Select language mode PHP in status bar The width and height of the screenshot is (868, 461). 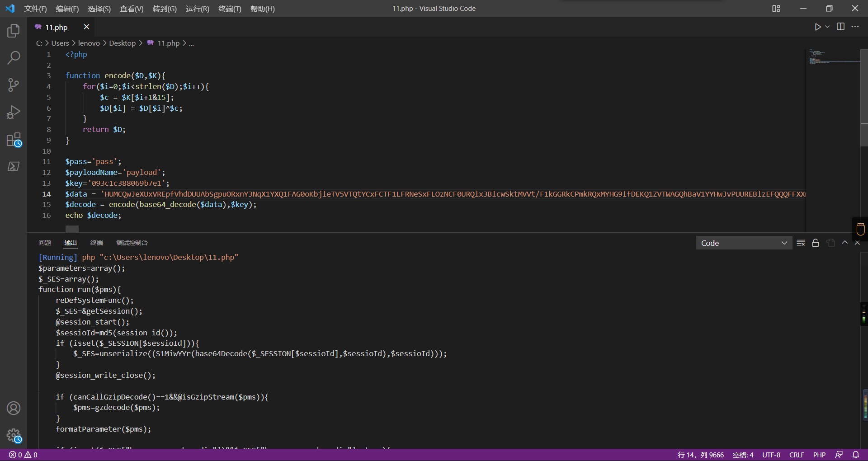(x=819, y=455)
